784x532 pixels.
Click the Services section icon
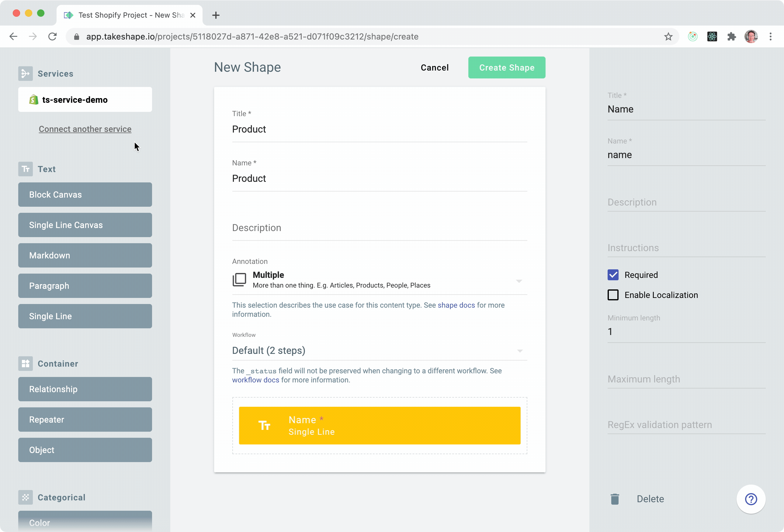(25, 74)
